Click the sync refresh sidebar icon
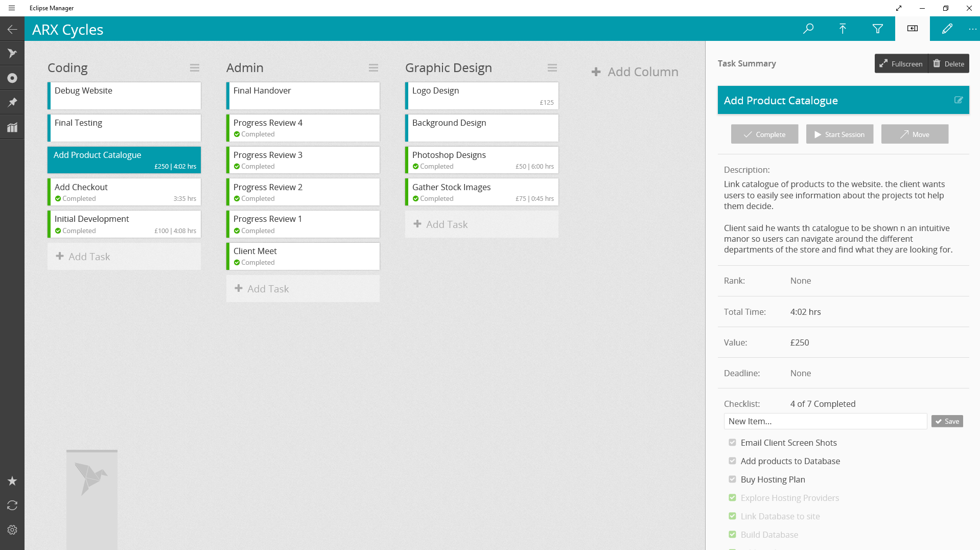Image resolution: width=980 pixels, height=550 pixels. [x=12, y=506]
